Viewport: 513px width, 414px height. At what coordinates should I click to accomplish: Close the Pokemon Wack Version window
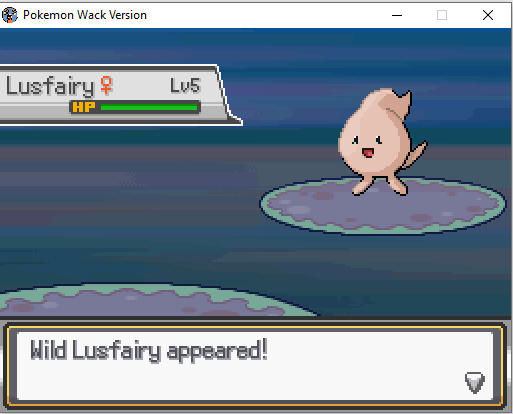click(x=488, y=15)
